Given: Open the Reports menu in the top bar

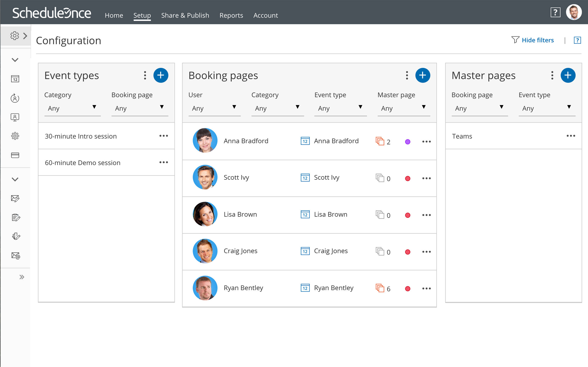Looking at the screenshot, I should pyautogui.click(x=231, y=15).
